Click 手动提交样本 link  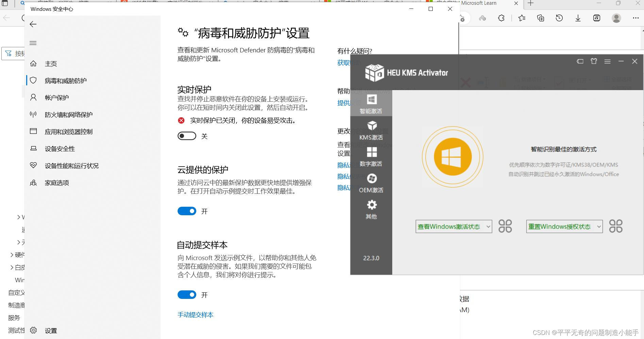(x=195, y=315)
